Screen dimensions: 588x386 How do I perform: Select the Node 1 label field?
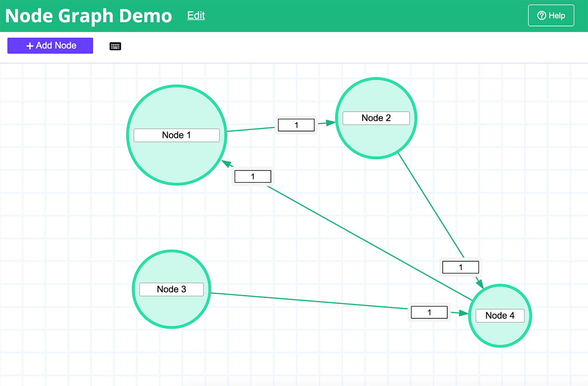click(x=177, y=135)
